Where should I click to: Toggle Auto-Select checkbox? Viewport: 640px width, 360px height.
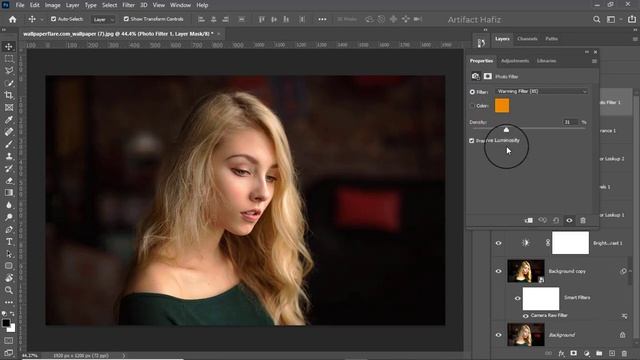(53, 19)
